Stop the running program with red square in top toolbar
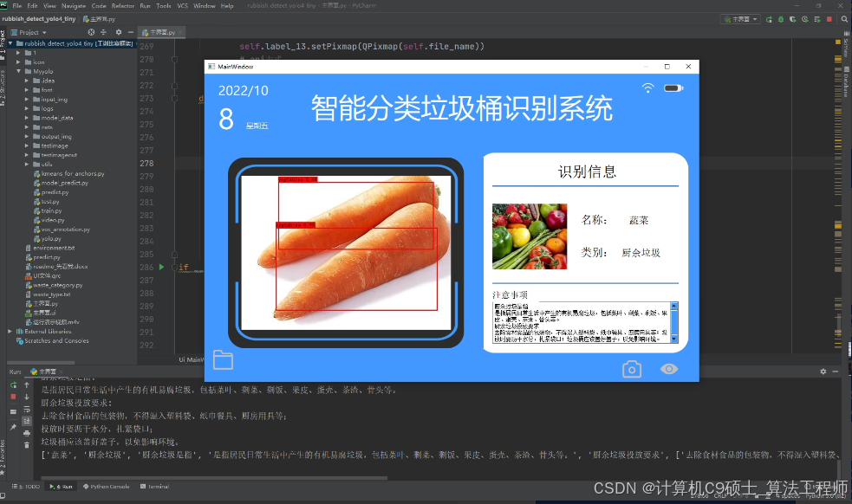This screenshot has width=852, height=504. 829,19
